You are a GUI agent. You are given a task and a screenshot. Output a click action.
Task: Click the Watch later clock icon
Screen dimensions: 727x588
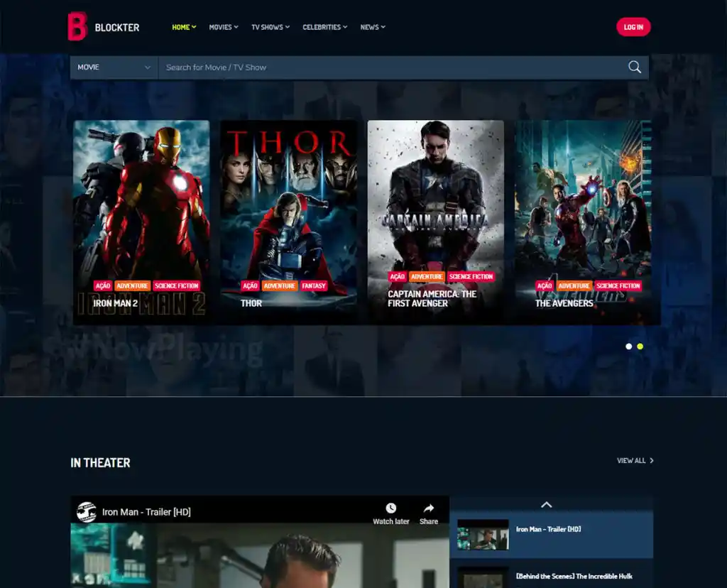coord(391,508)
